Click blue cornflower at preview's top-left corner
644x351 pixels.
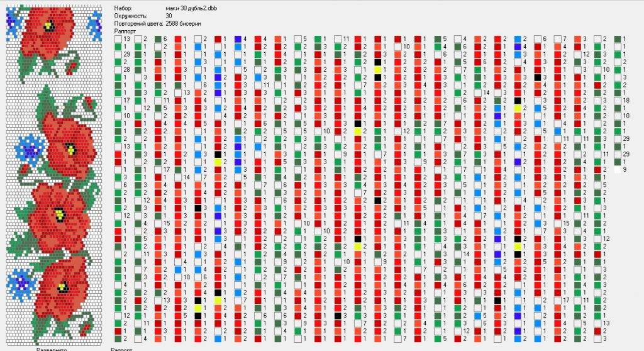12,19
